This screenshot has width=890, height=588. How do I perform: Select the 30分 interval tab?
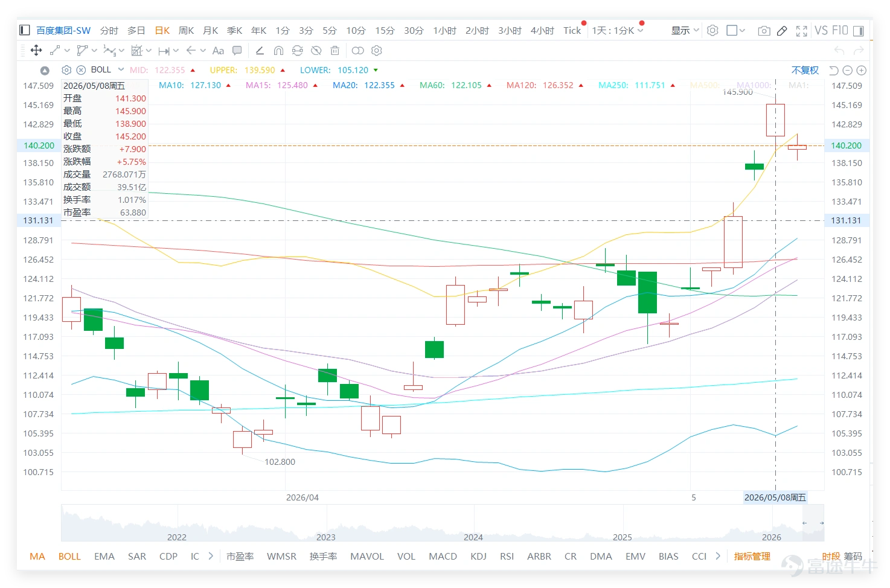click(414, 30)
